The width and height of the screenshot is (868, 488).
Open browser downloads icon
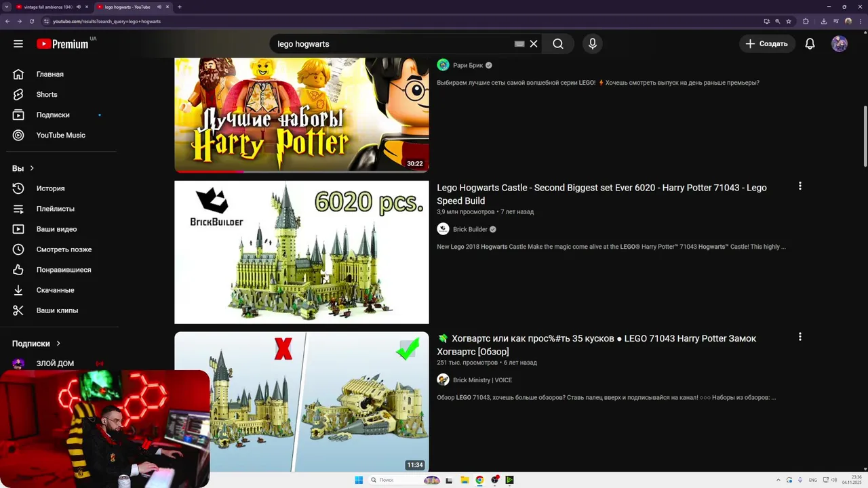point(824,21)
